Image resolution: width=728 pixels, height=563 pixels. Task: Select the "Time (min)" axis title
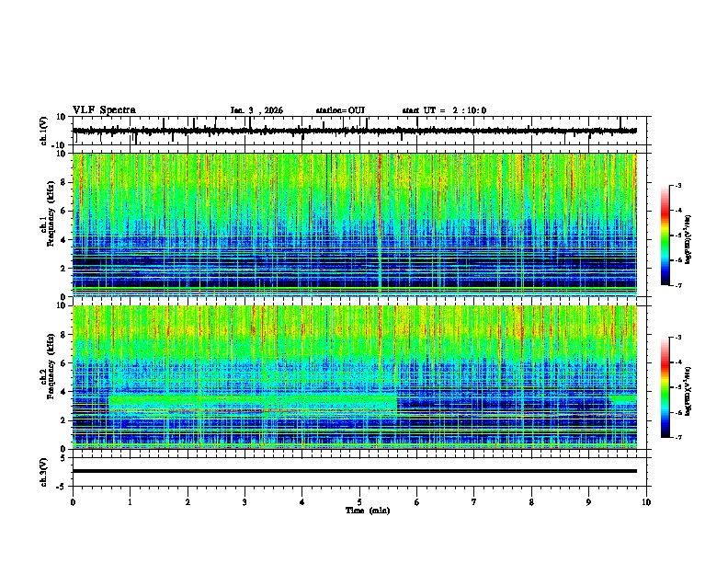[x=368, y=511]
